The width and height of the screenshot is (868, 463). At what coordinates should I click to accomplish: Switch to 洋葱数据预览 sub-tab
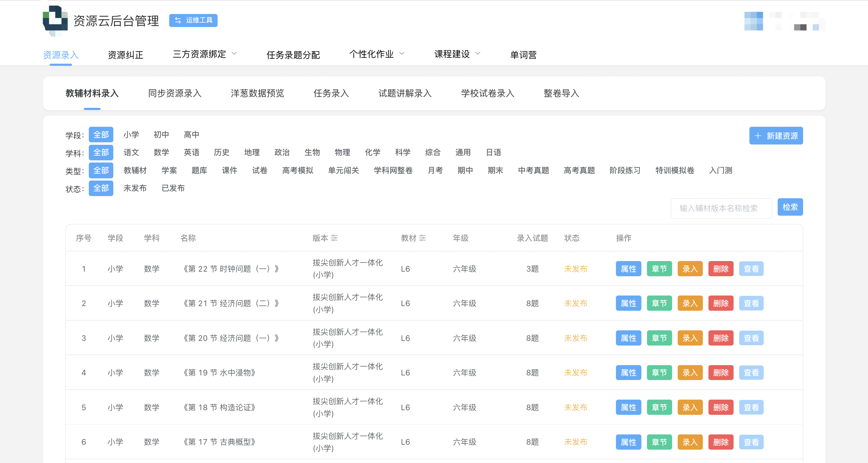pos(257,94)
